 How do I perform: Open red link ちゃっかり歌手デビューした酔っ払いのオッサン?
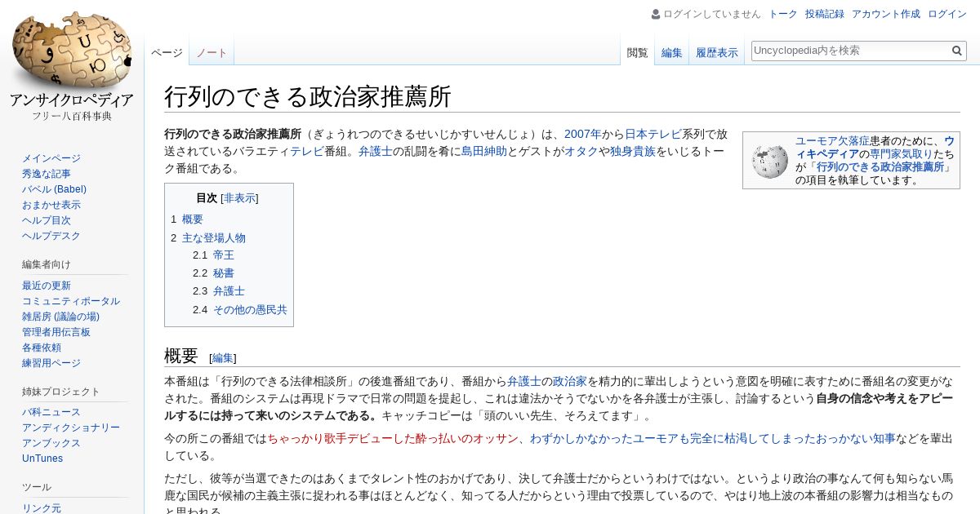click(393, 439)
